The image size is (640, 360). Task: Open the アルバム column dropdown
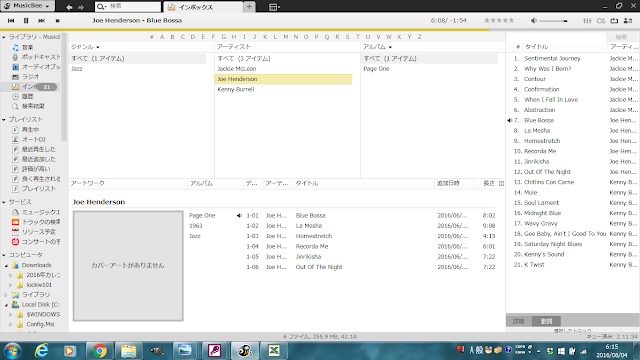point(390,47)
